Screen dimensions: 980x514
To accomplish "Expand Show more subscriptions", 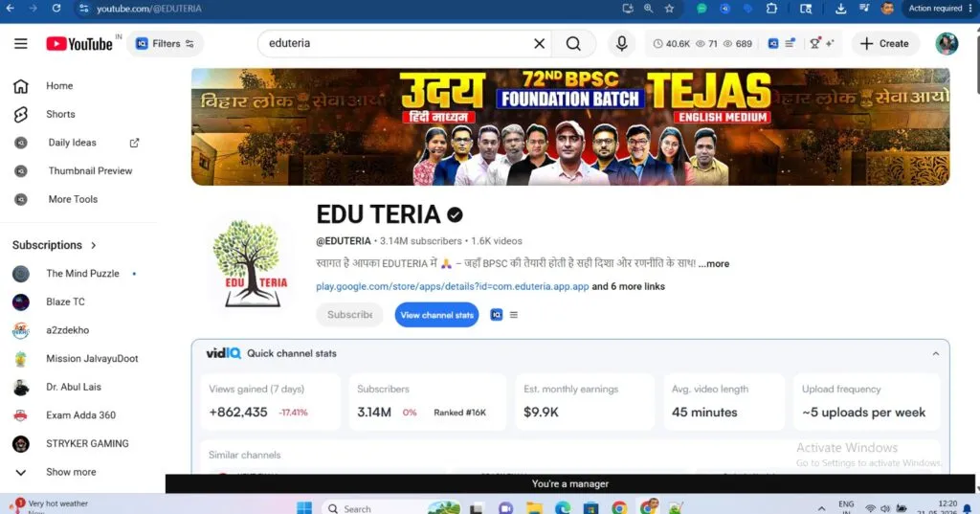I will (x=71, y=472).
